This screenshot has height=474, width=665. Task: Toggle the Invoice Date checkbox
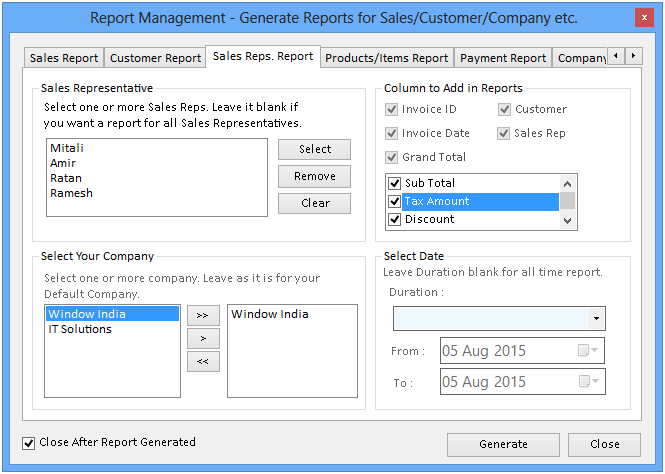click(391, 134)
